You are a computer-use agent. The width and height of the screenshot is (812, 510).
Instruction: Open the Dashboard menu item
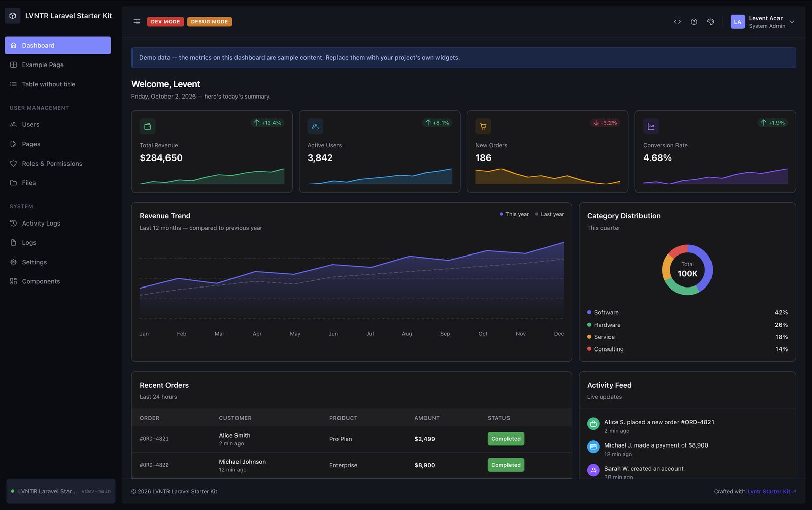pyautogui.click(x=58, y=45)
